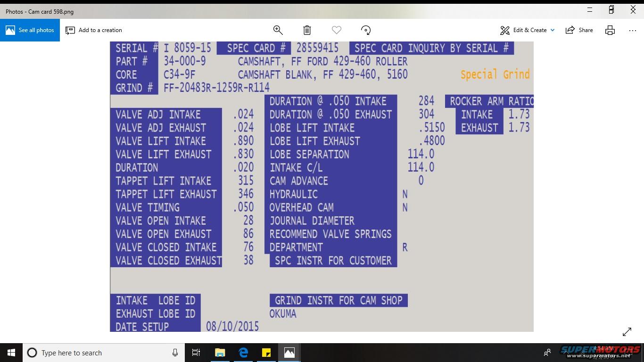The image size is (644, 362).
Task: Enter fullscreen with the expand arrows icon
Action: pos(627,332)
